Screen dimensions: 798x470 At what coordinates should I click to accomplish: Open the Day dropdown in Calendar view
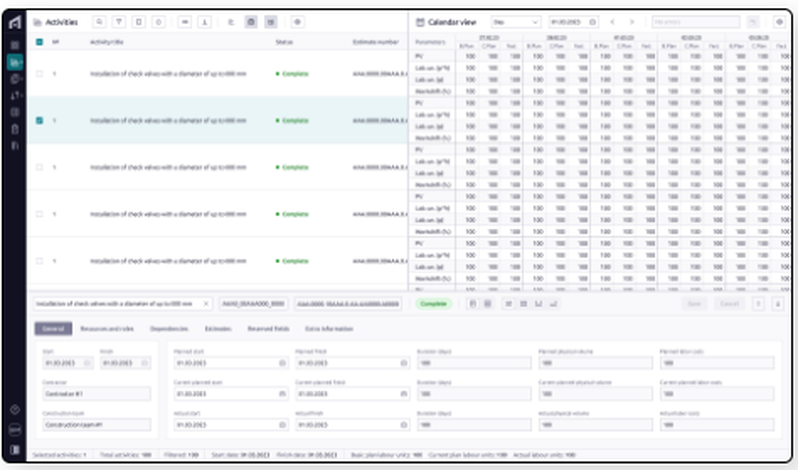pos(517,21)
